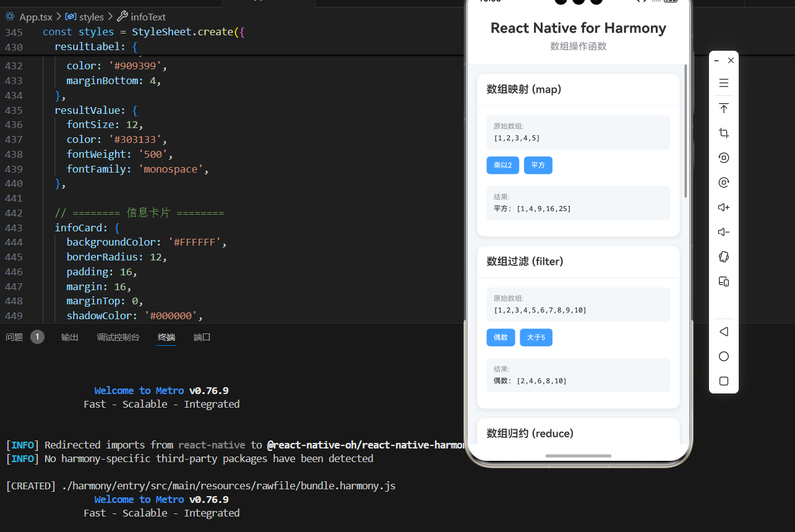Click the 数组操作函数 subtitle
Screen dimensions: 795x532
pos(578,46)
